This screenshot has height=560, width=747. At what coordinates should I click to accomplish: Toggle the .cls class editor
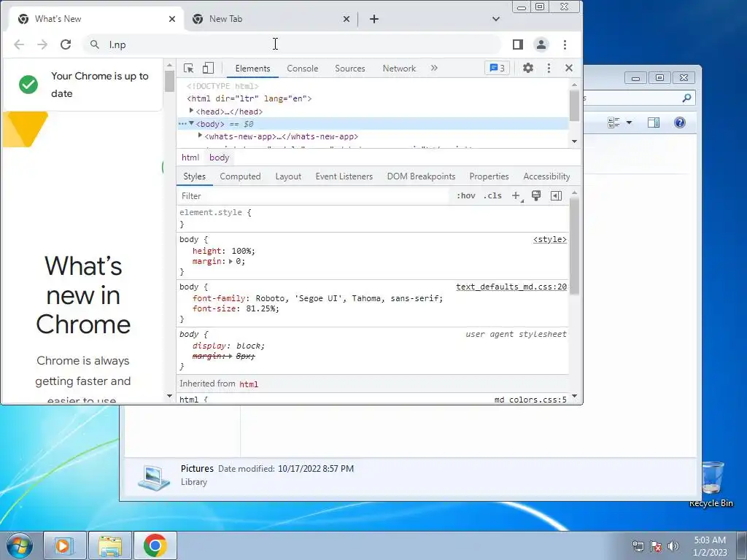(492, 195)
